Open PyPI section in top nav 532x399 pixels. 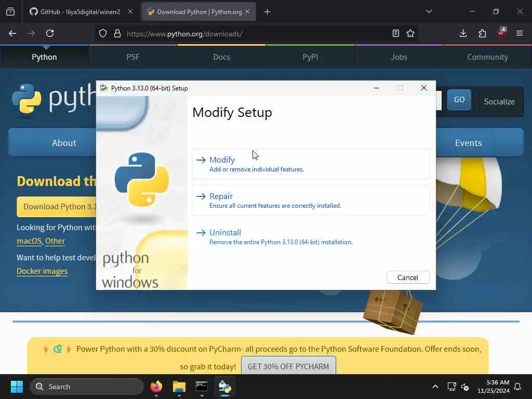310,57
